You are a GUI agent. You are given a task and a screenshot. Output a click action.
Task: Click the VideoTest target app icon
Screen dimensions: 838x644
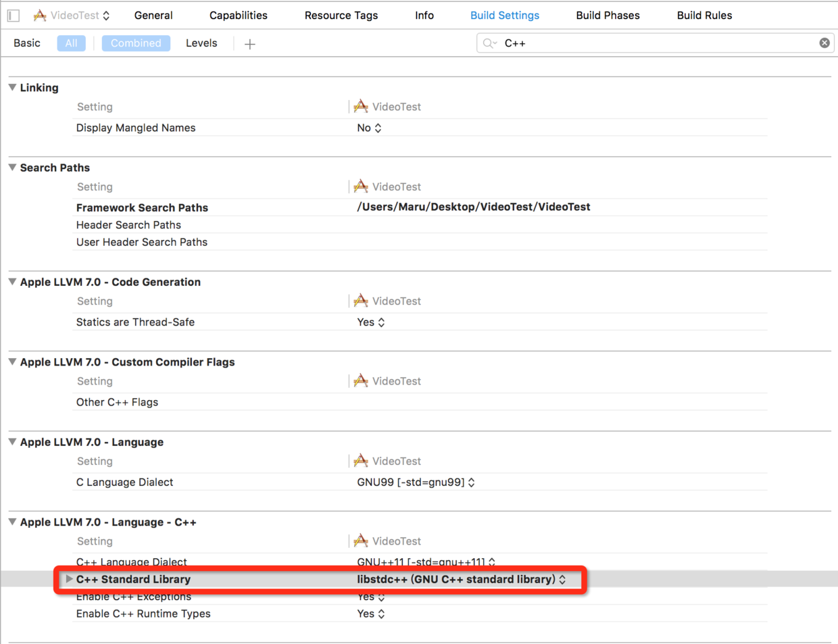(x=40, y=16)
